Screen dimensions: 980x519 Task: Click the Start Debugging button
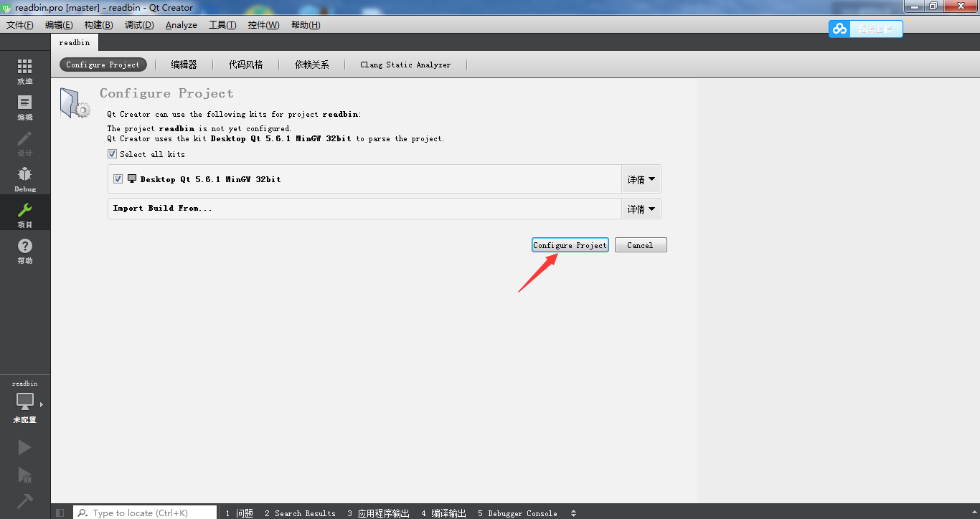[x=25, y=475]
